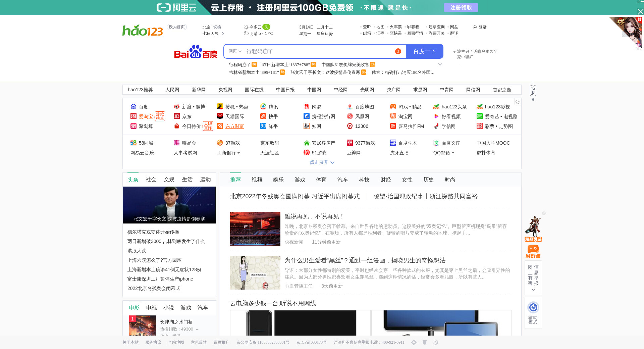Switch city with 切换 next to 北京
644x349 pixels.
(x=217, y=27)
